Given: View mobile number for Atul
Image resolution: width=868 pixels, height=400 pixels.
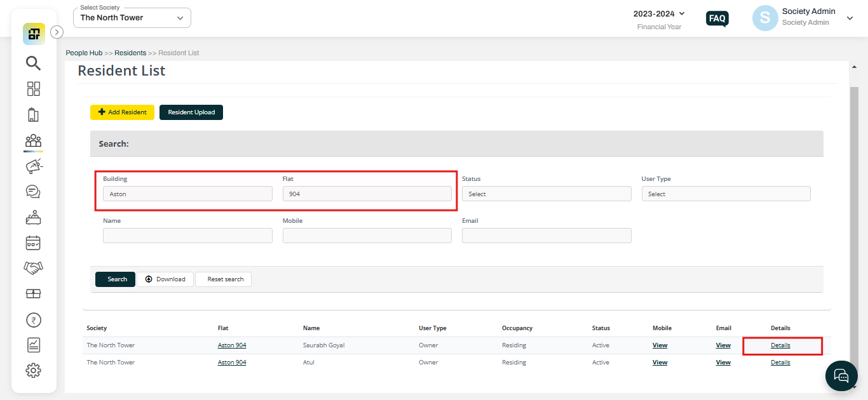Looking at the screenshot, I should coord(660,363).
